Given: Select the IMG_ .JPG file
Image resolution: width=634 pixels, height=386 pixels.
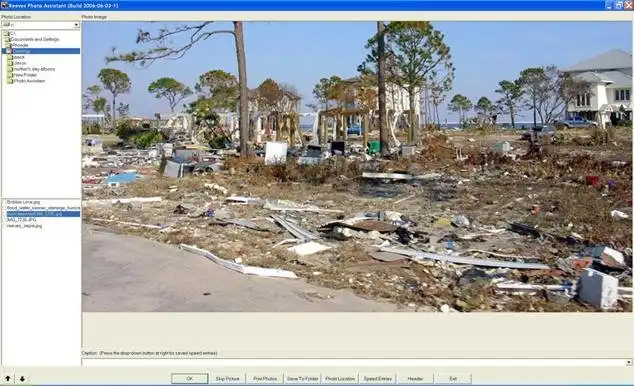Looking at the screenshot, I should [x=21, y=220].
